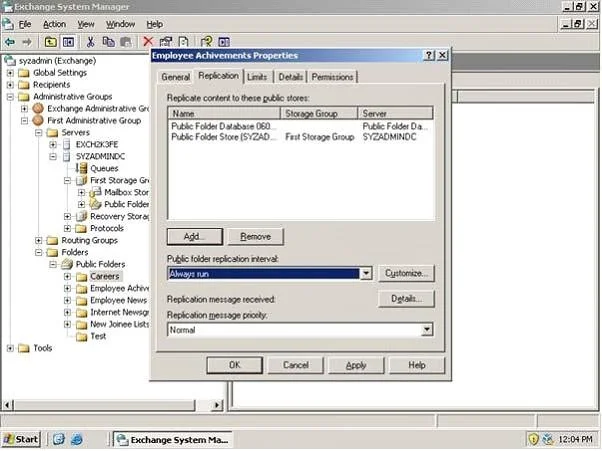Click the Cancel button
602x451 pixels.
pos(295,365)
